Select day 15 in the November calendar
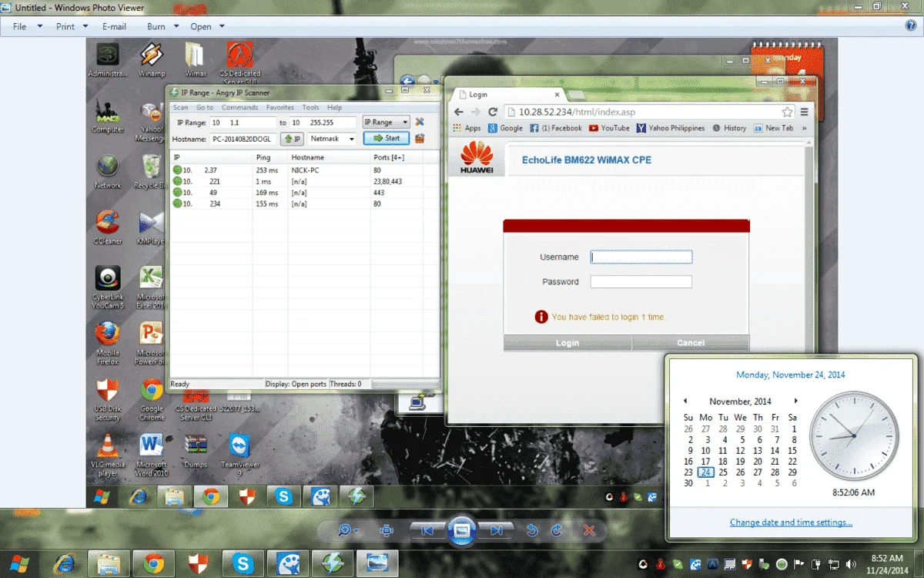 click(x=792, y=451)
